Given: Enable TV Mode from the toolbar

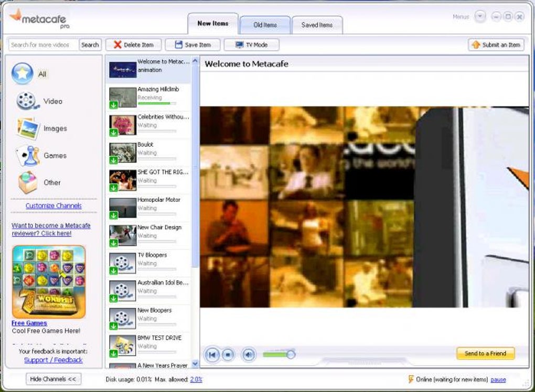Looking at the screenshot, I should pyautogui.click(x=251, y=45).
